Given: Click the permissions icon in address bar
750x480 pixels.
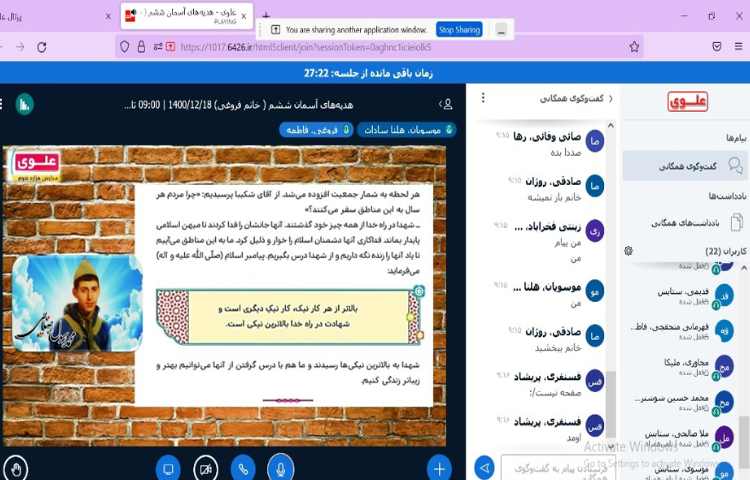Looking at the screenshot, I should pyautogui.click(x=157, y=47).
